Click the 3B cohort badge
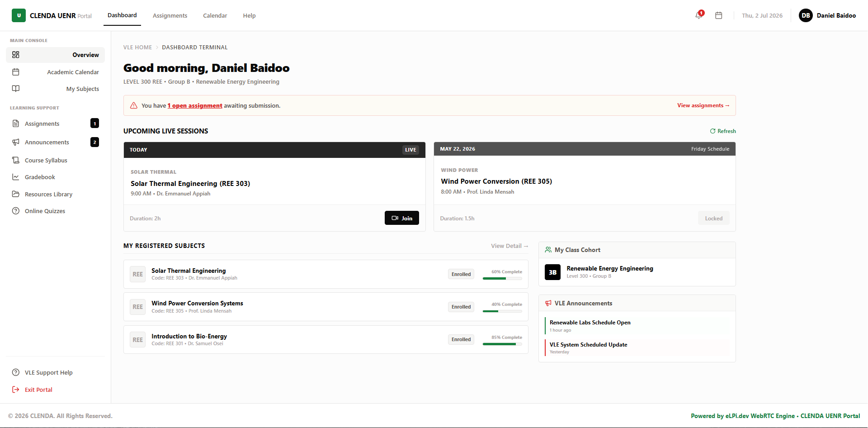The width and height of the screenshot is (868, 428). click(552, 272)
